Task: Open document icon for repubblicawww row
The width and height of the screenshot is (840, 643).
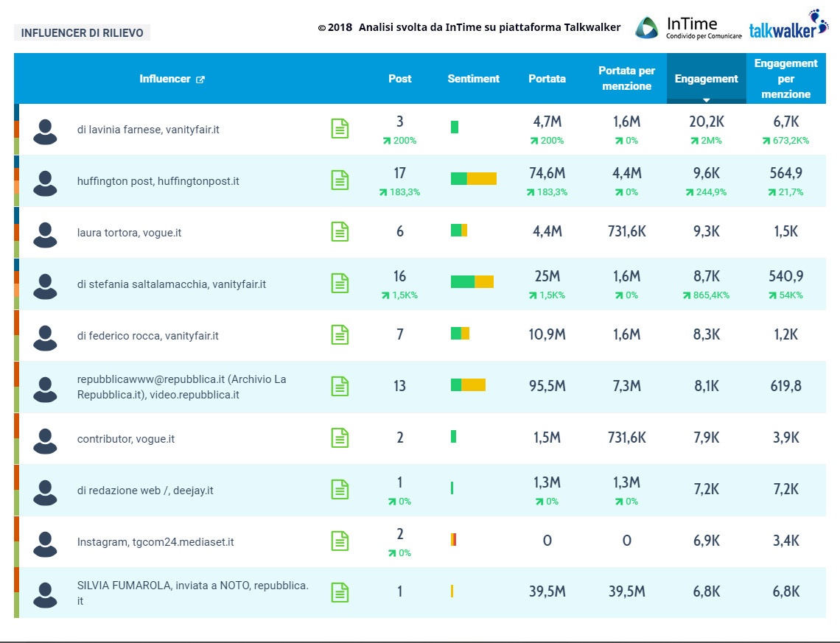Action: (x=340, y=386)
